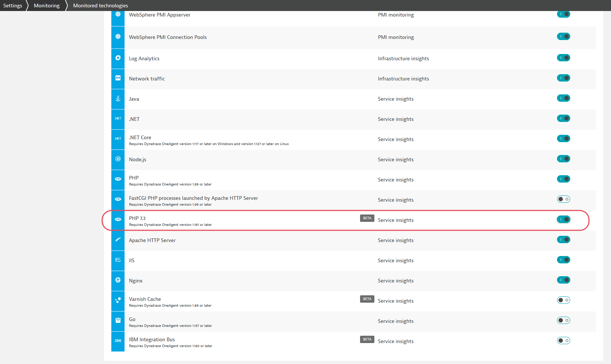Image resolution: width=611 pixels, height=364 pixels.
Task: Click the Java technology icon
Action: (118, 98)
